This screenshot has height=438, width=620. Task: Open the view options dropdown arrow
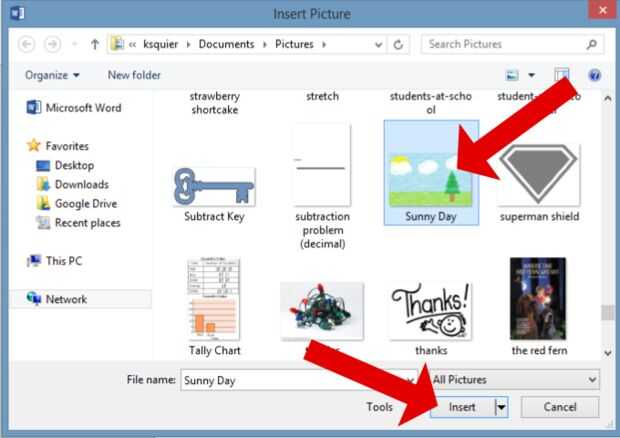tap(531, 75)
